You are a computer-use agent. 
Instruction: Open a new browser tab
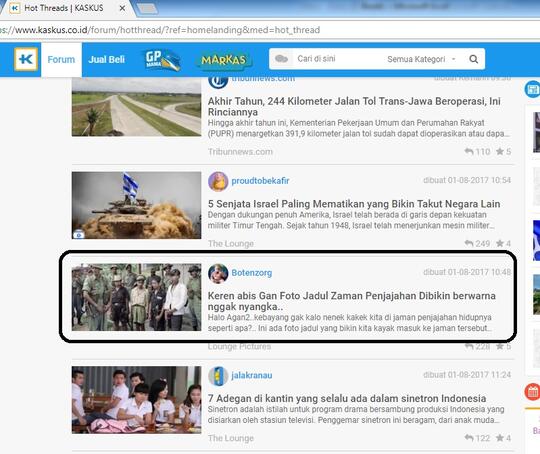[x=147, y=9]
